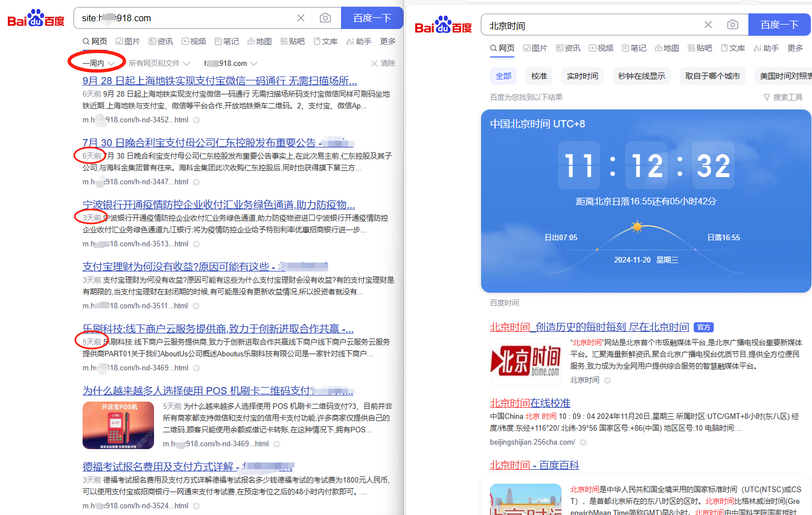The image size is (812, 515).
Task: Expand the 一周内 time filter dropdown
Action: (99, 63)
